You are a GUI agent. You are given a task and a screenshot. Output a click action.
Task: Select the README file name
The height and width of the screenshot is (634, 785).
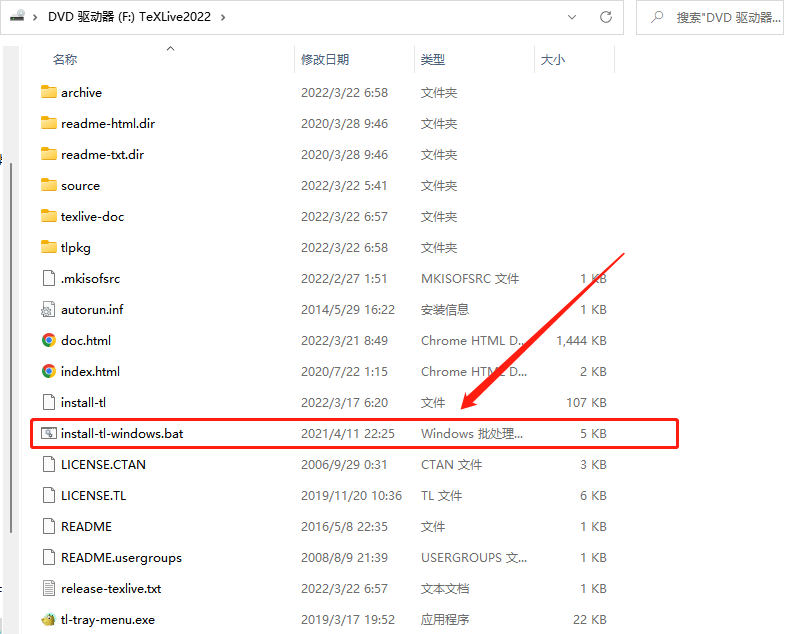[86, 527]
